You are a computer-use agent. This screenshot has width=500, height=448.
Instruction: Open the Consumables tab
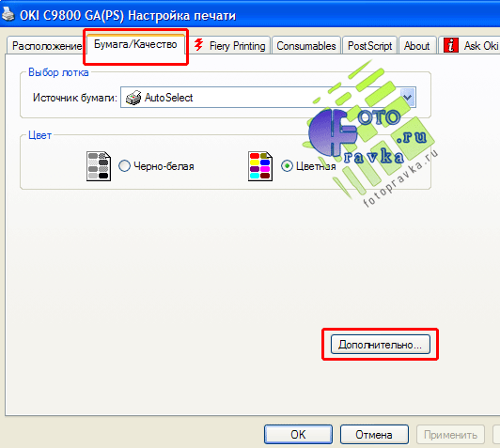[306, 46]
